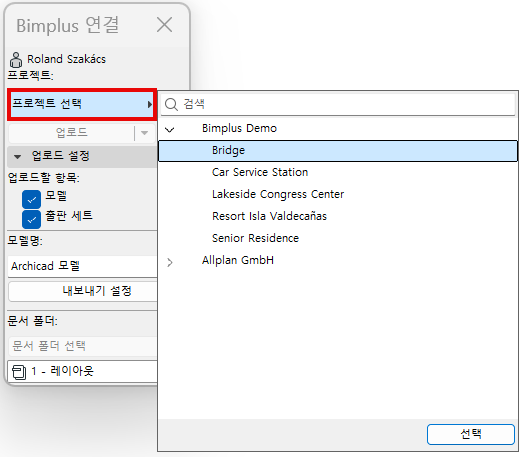Close the Bimplus 연결 dialog
The image size is (524, 457).
164,25
